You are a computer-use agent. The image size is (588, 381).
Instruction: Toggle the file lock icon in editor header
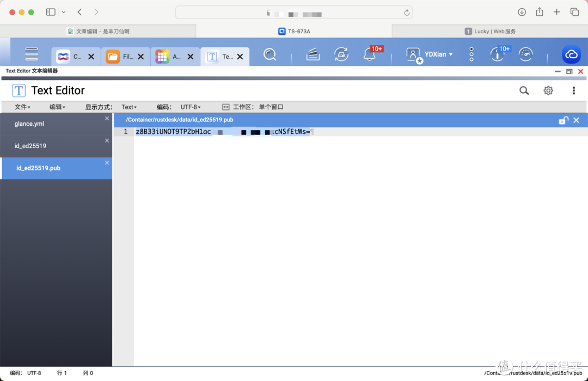(x=563, y=120)
